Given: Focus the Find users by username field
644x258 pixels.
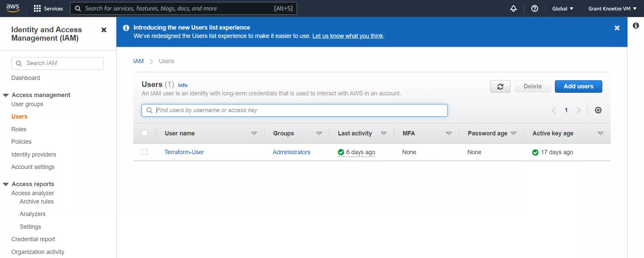Looking at the screenshot, I should click(294, 110).
